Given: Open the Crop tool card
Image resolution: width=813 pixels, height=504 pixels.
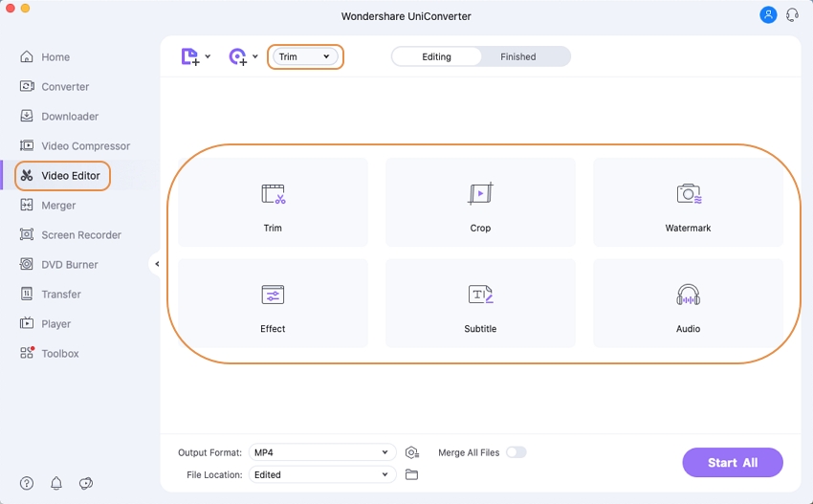Looking at the screenshot, I should 480,203.
